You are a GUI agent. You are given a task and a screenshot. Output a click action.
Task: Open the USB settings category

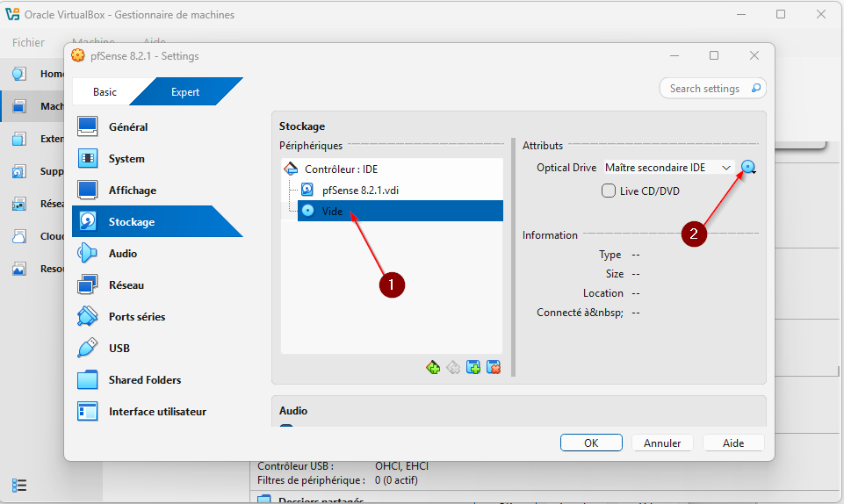119,349
